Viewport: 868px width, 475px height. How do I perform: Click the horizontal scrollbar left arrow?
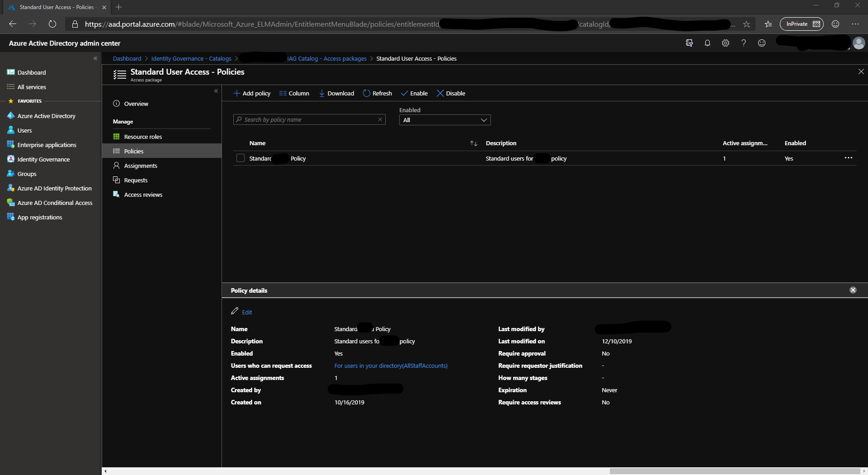coord(105,471)
